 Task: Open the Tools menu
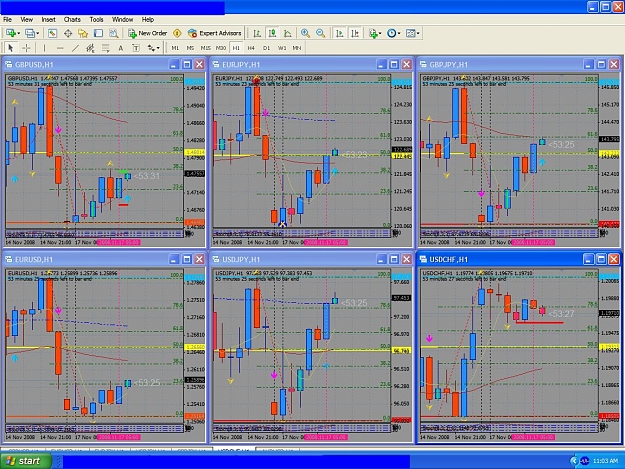[x=96, y=19]
